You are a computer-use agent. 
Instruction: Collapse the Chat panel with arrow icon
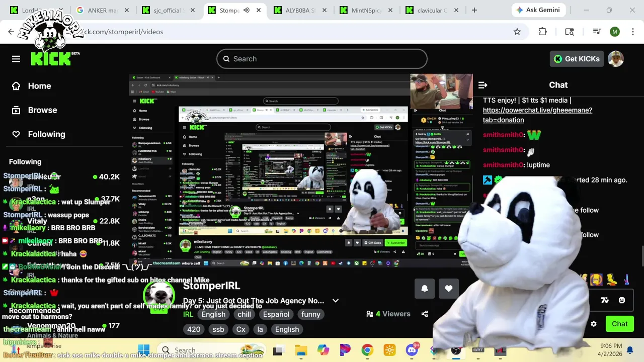pos(483,85)
